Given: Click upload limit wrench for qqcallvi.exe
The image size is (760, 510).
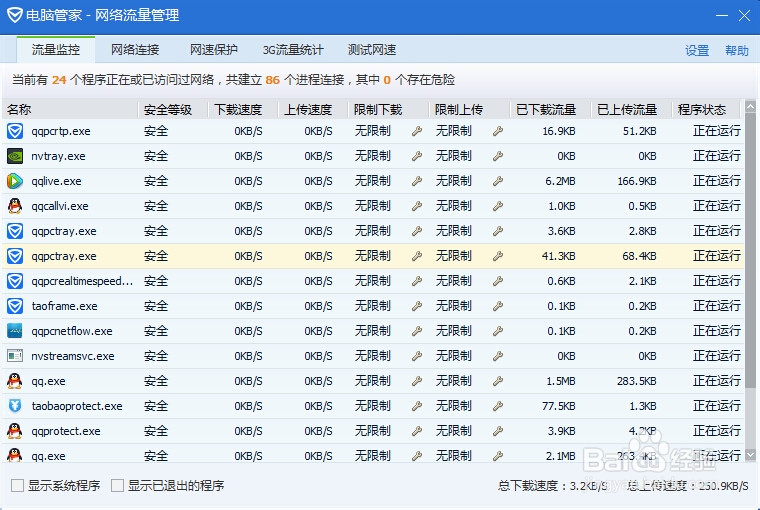Looking at the screenshot, I should [498, 206].
